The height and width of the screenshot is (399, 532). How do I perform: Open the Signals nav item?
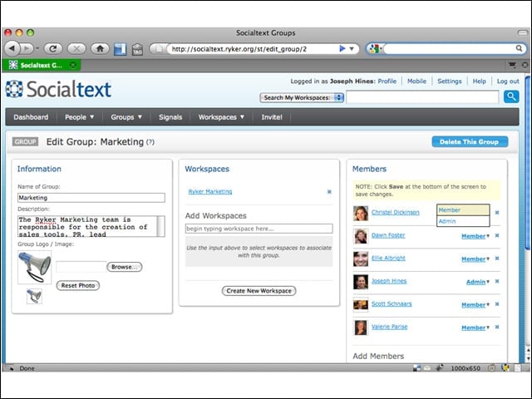coord(170,117)
